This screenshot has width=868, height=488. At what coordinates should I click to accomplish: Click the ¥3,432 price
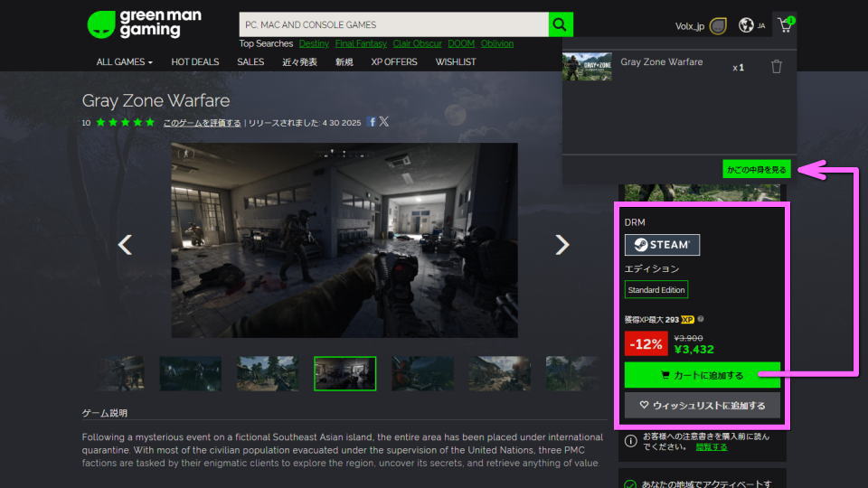coord(694,349)
